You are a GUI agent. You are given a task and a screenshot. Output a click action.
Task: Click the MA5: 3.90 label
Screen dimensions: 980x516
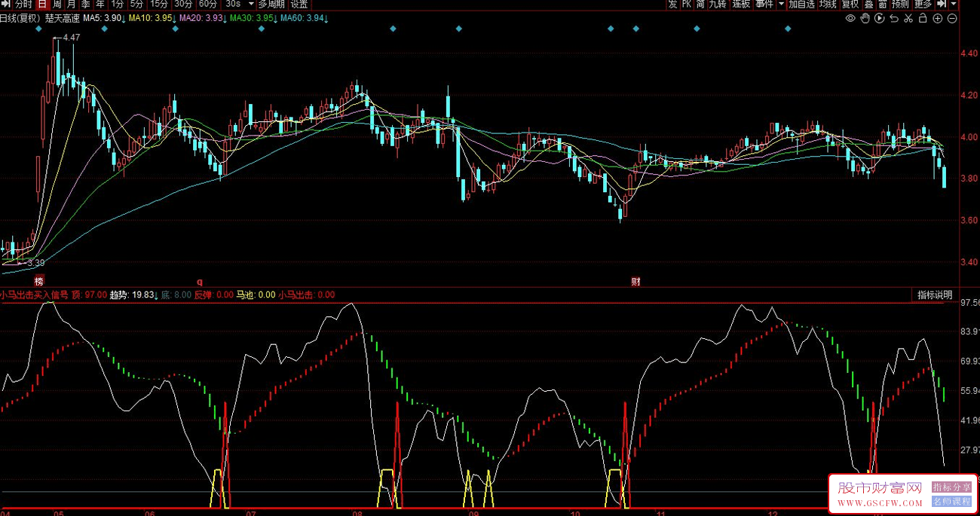coord(104,17)
